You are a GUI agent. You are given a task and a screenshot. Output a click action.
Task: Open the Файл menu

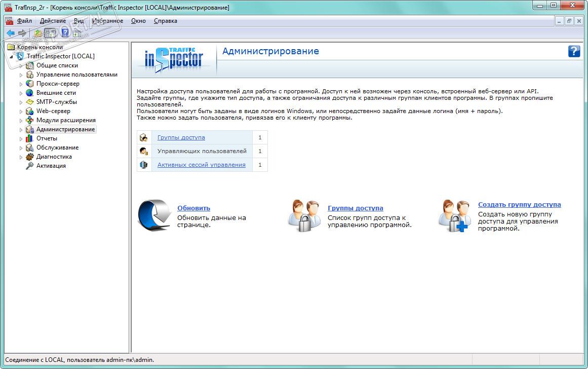(x=24, y=21)
